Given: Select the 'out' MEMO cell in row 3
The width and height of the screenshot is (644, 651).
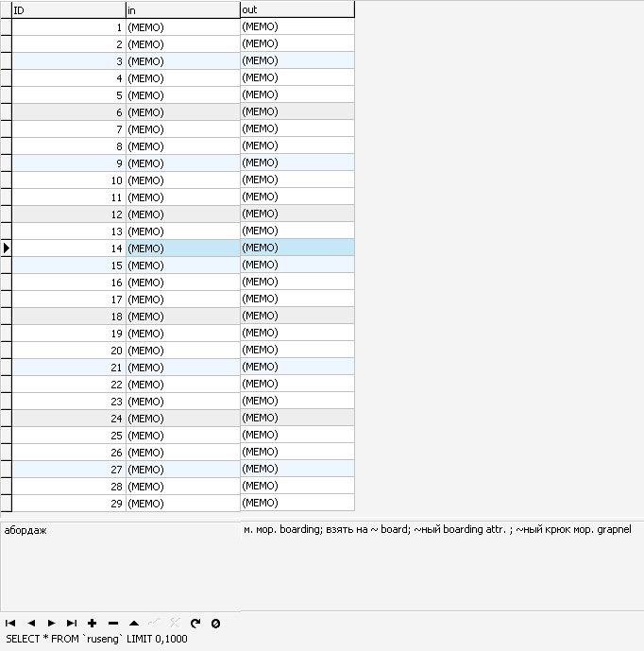Looking at the screenshot, I should 297,60.
